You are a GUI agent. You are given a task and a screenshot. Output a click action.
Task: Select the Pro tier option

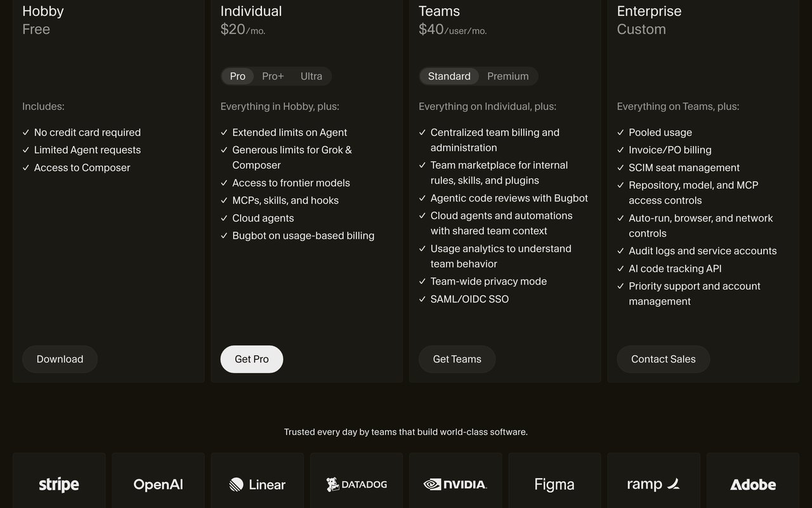click(x=238, y=76)
